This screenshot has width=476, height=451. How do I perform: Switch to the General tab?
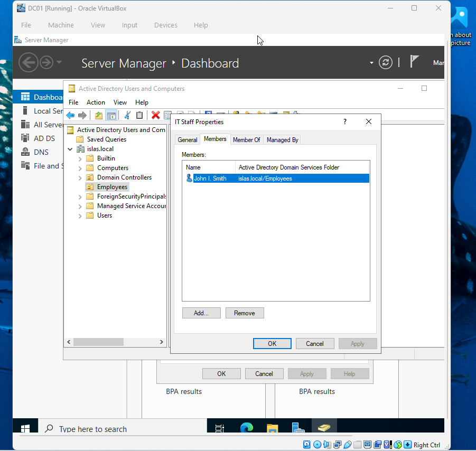[188, 140]
